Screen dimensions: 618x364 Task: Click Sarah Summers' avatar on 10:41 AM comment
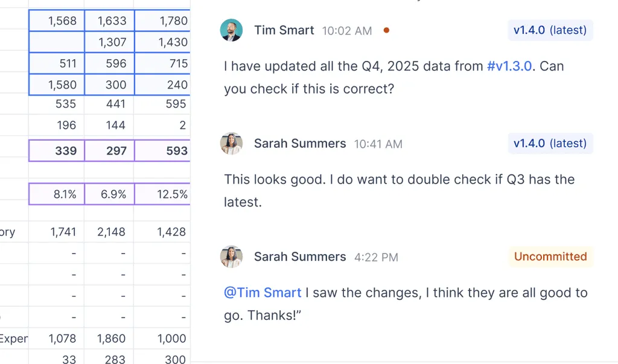coord(231,144)
